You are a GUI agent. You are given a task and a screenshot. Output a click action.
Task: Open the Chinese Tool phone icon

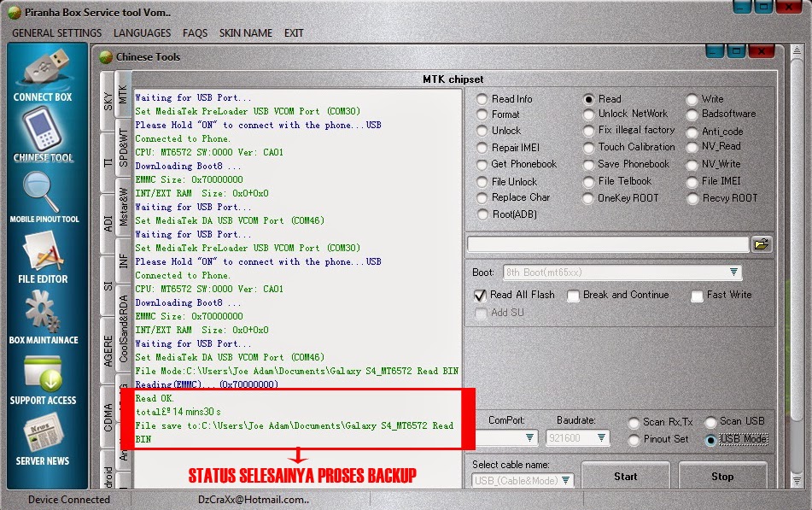pos(43,130)
